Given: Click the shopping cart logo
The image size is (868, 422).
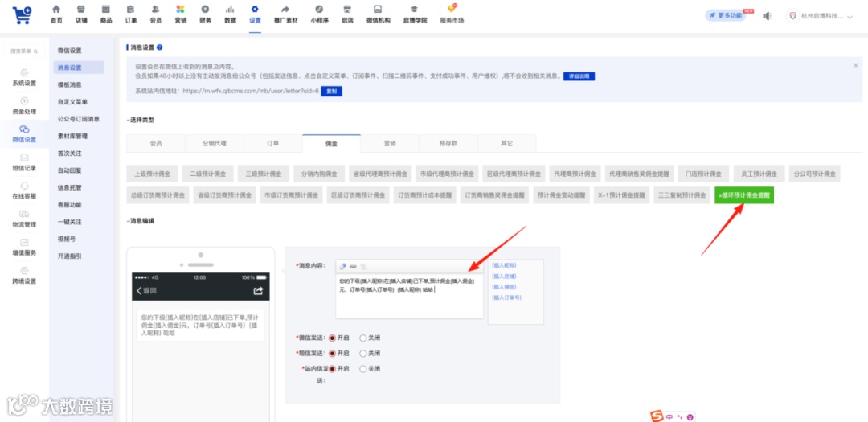Looking at the screenshot, I should coord(23,15).
